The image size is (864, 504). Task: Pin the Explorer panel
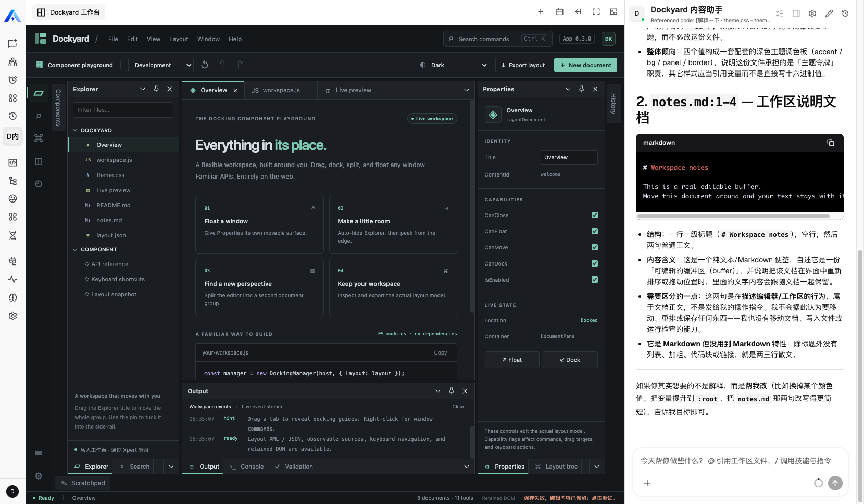[156, 89]
